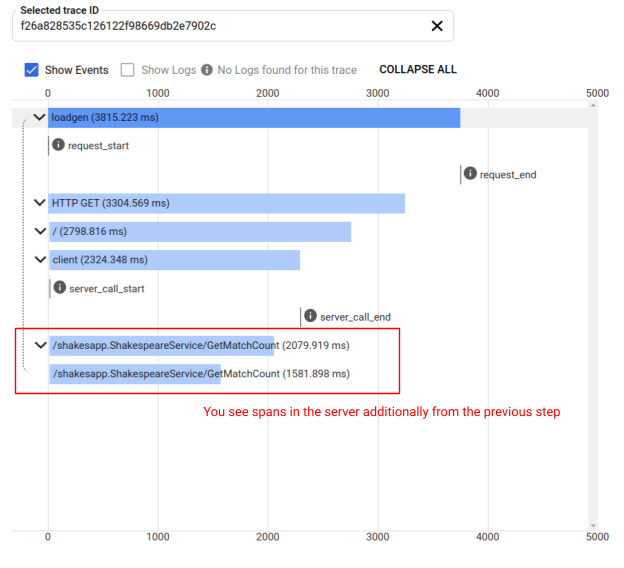
Task: Clear the selected trace ID with X
Action: pos(436,26)
